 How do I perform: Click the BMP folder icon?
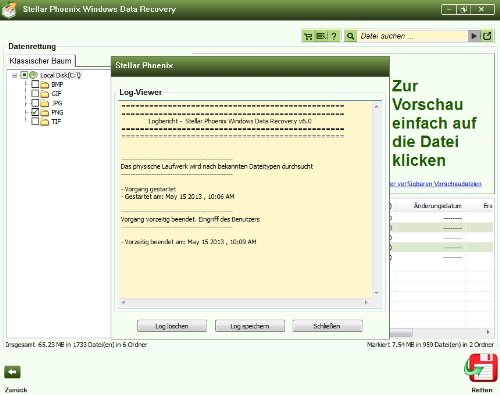(x=45, y=85)
